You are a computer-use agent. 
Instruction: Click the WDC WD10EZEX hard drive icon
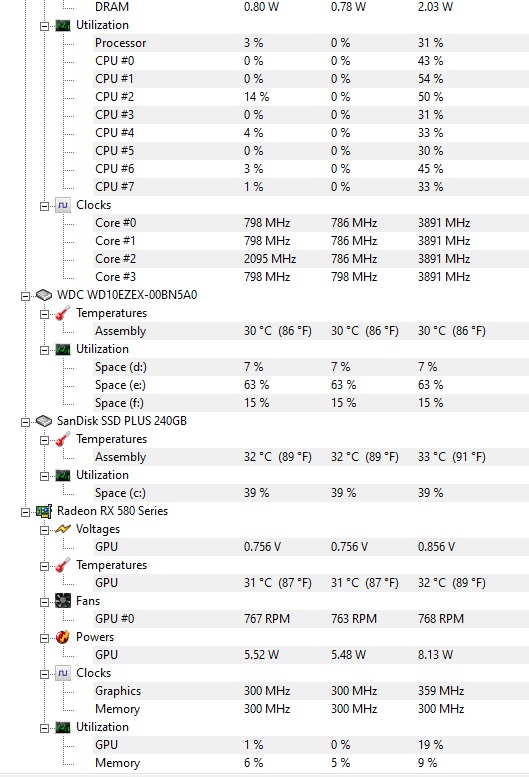[44, 295]
